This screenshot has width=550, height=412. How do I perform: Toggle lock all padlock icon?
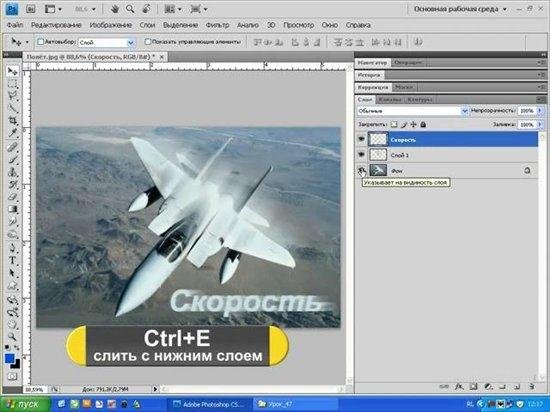point(423,124)
